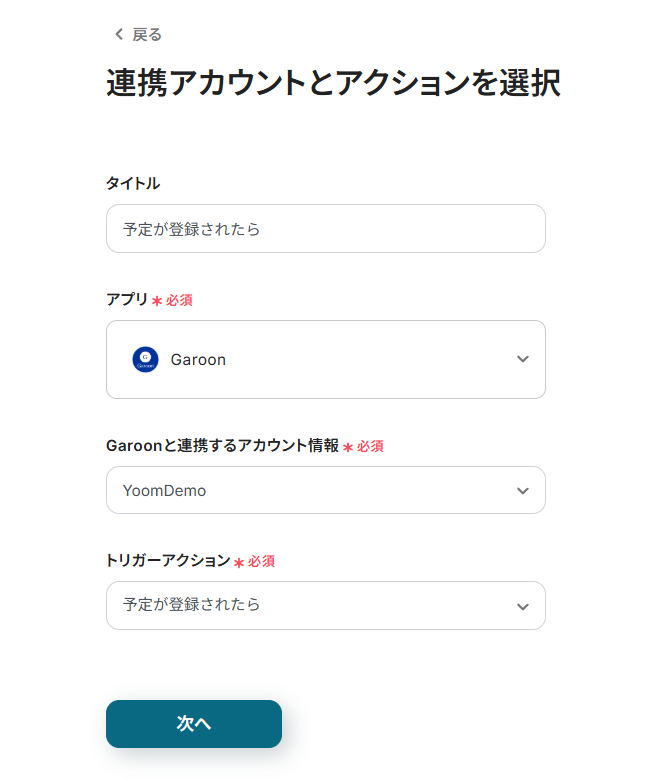This screenshot has width=652, height=779.
Task: Click the 連携アカウントとアクションを選択 heading
Action: [x=333, y=84]
